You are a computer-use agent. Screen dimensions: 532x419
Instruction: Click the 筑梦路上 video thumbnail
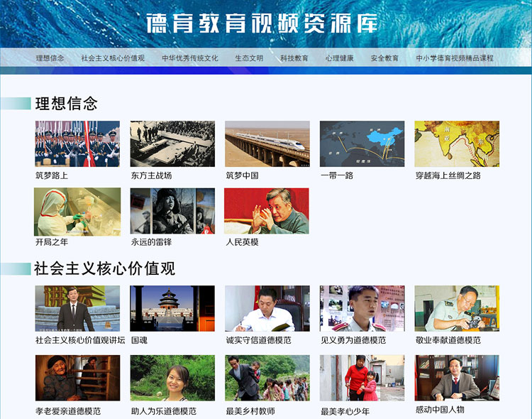77,143
